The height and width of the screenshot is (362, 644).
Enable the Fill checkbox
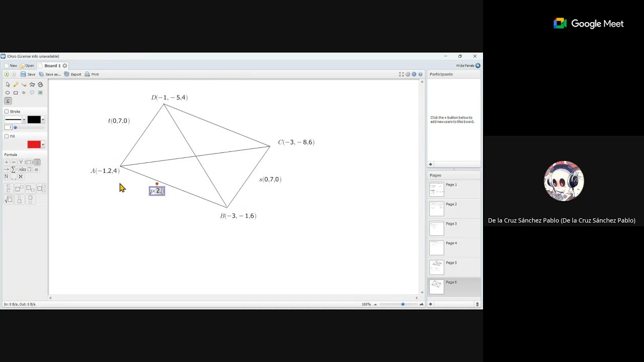pos(7,136)
